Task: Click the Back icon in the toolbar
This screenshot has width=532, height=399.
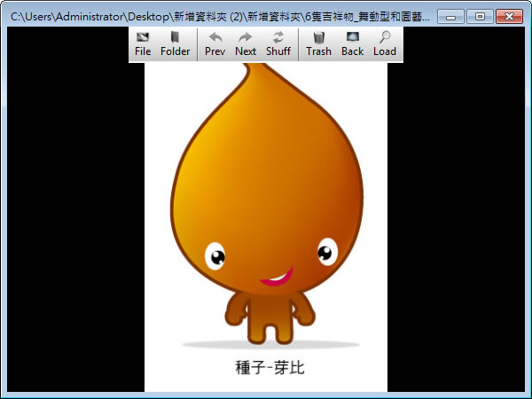Action: click(352, 37)
